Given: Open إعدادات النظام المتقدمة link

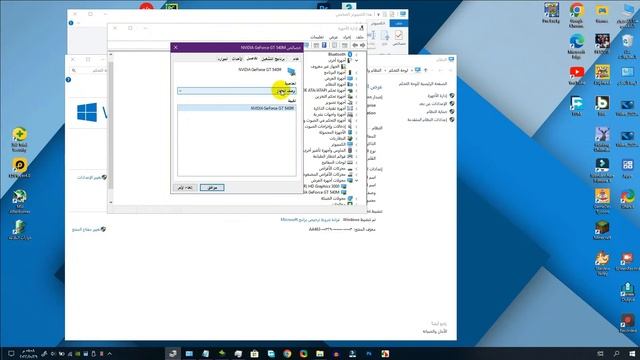Looking at the screenshot, I should [x=427, y=120].
